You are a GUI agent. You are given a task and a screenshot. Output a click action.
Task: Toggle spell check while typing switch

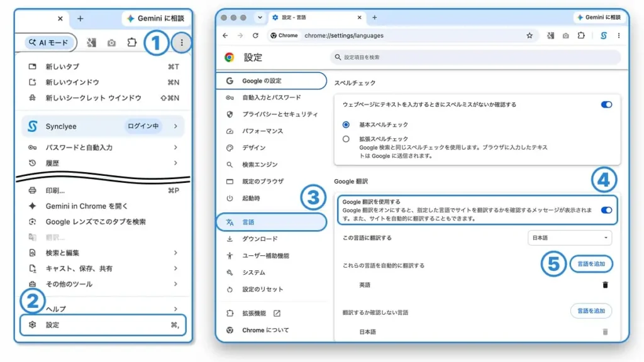click(x=606, y=105)
